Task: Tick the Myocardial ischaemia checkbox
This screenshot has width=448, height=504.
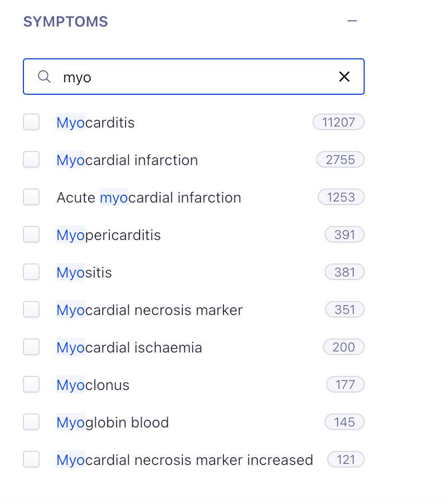Action: [31, 347]
